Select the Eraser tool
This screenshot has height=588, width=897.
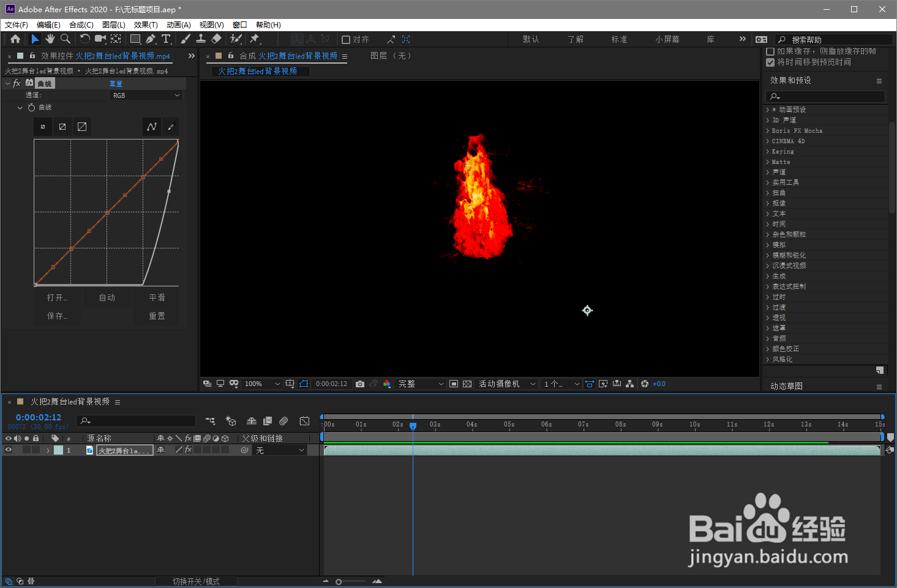point(216,39)
